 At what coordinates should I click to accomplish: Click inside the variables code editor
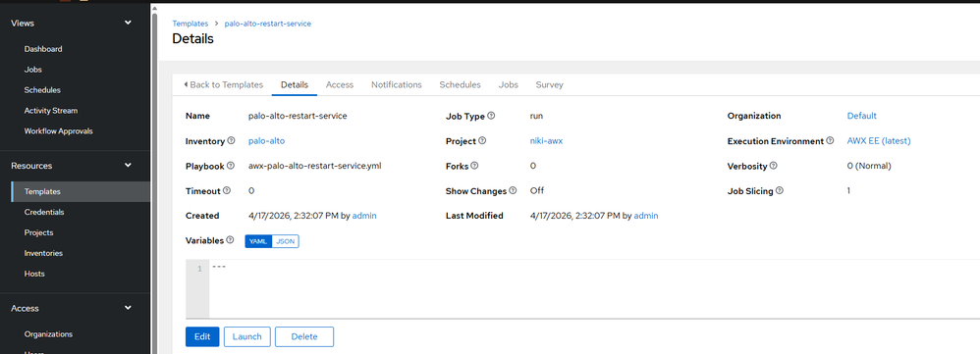pyautogui.click(x=594, y=288)
